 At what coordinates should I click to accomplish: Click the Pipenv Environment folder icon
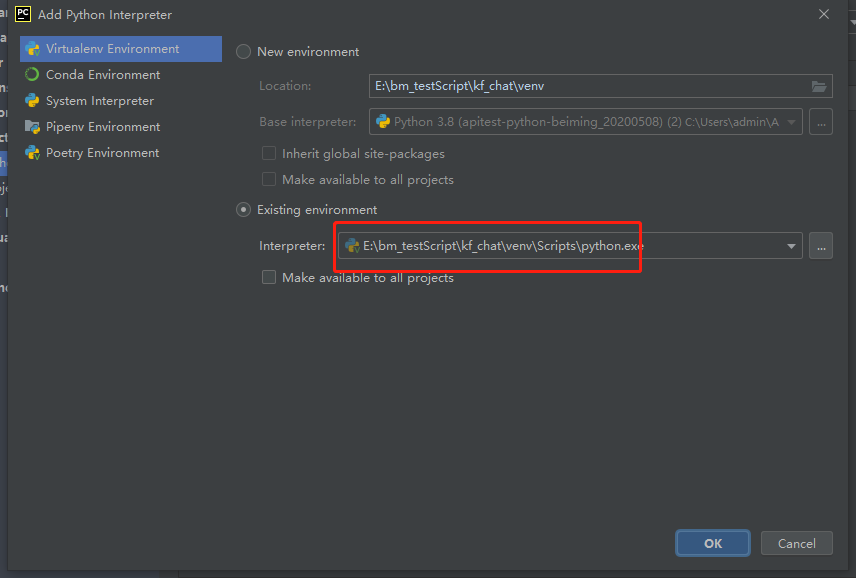[32, 127]
